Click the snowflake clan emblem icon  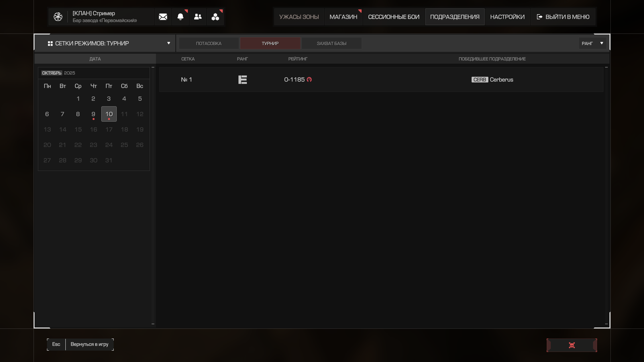[58, 17]
